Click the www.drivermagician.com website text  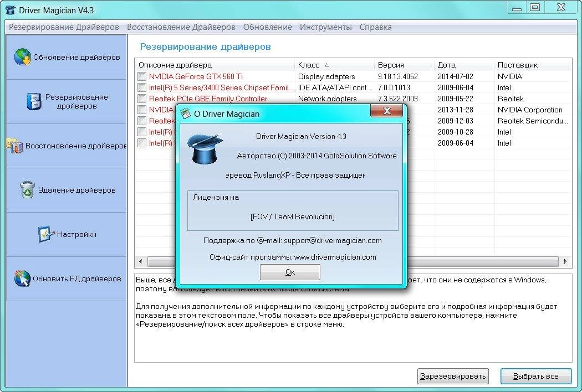[335, 257]
